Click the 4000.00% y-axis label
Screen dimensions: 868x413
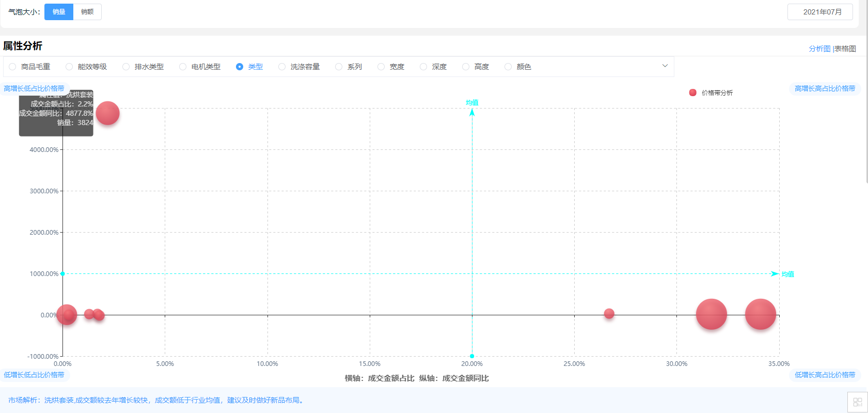click(44, 150)
